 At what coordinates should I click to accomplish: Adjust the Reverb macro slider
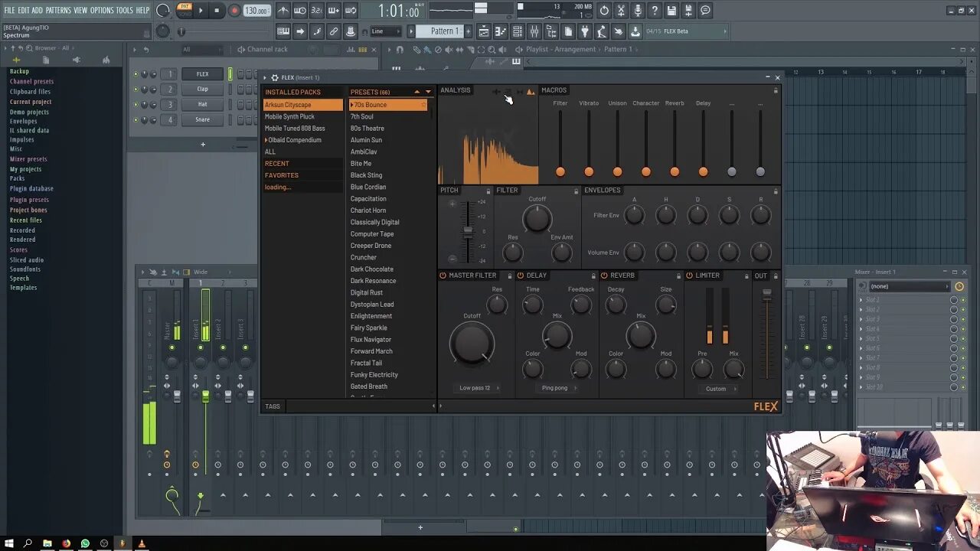point(675,171)
